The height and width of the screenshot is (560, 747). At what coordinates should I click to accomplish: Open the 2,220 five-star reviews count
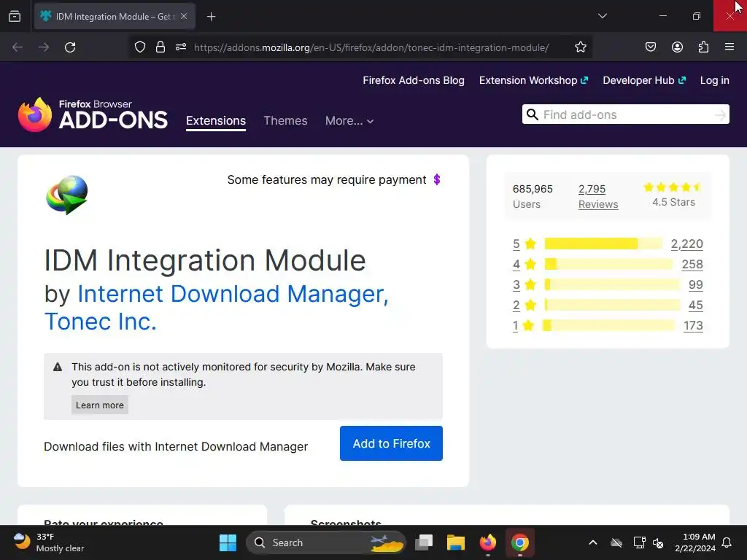pos(686,244)
